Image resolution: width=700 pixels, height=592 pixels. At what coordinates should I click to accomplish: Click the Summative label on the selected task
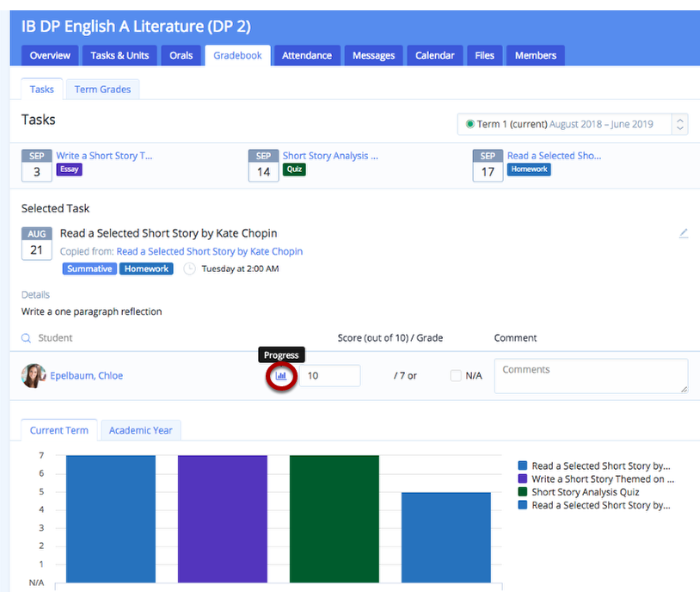[89, 268]
